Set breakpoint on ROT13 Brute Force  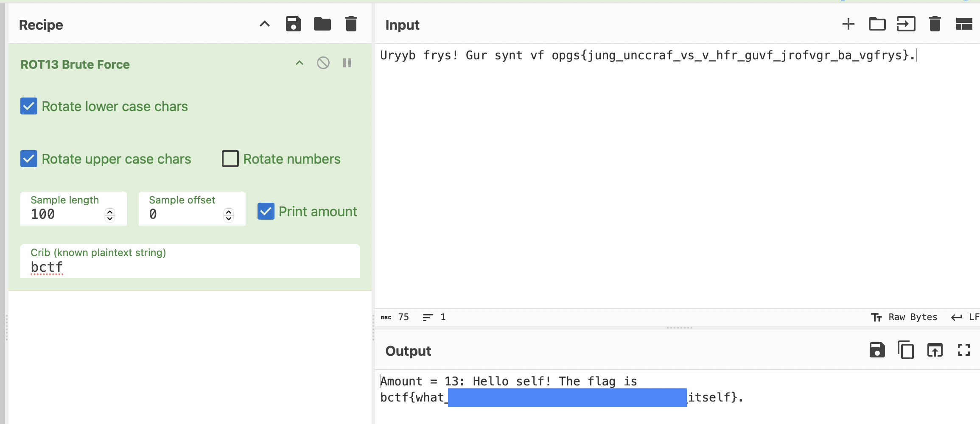click(347, 63)
